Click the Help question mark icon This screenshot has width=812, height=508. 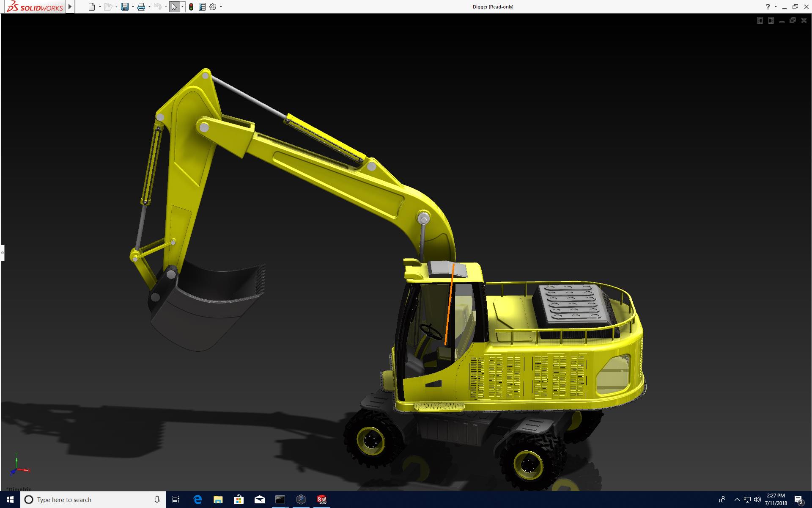768,7
